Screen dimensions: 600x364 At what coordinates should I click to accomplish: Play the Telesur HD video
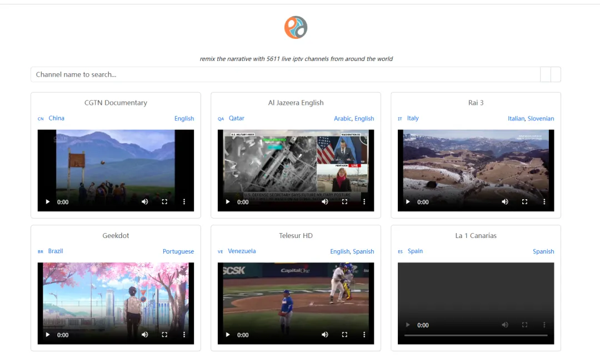[228, 335]
